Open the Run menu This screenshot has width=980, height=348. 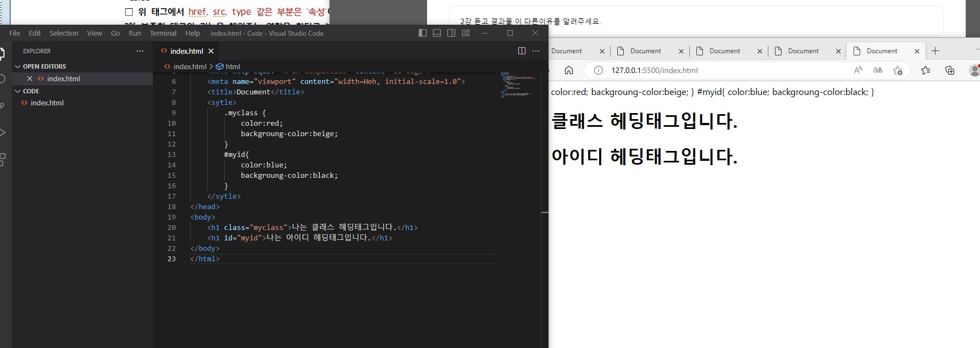click(135, 33)
